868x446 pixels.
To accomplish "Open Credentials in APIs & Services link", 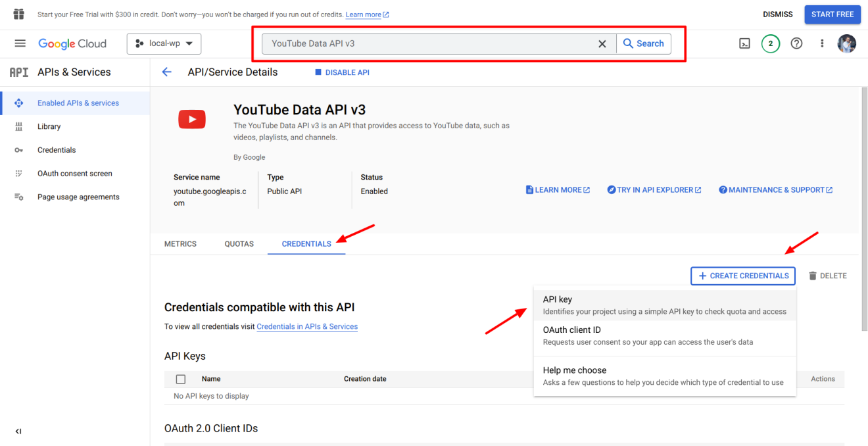I will [x=307, y=326].
